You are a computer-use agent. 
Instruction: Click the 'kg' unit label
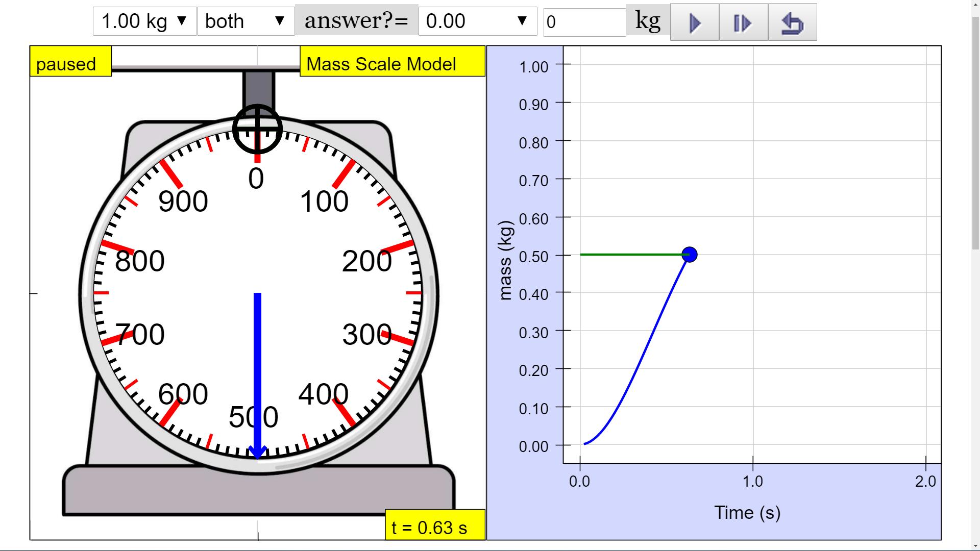pos(648,20)
